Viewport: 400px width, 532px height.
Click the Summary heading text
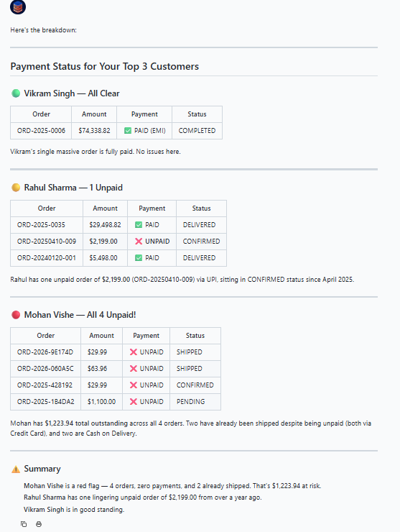click(42, 469)
